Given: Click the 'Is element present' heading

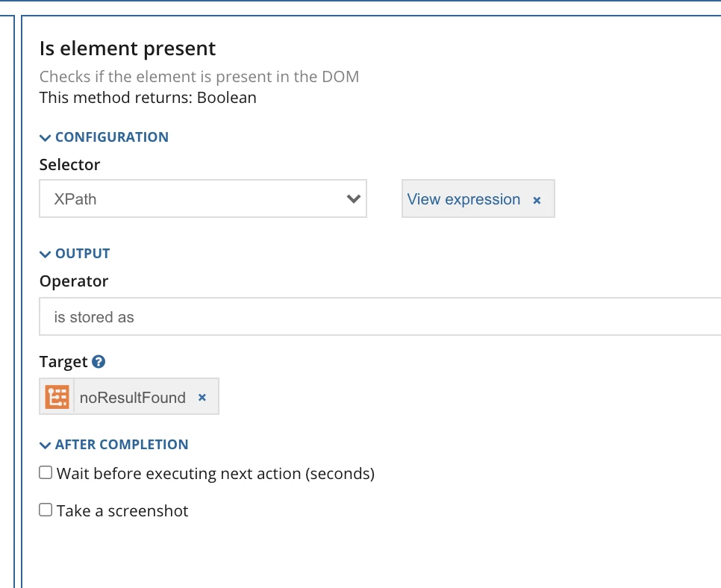Looking at the screenshot, I should 128,49.
